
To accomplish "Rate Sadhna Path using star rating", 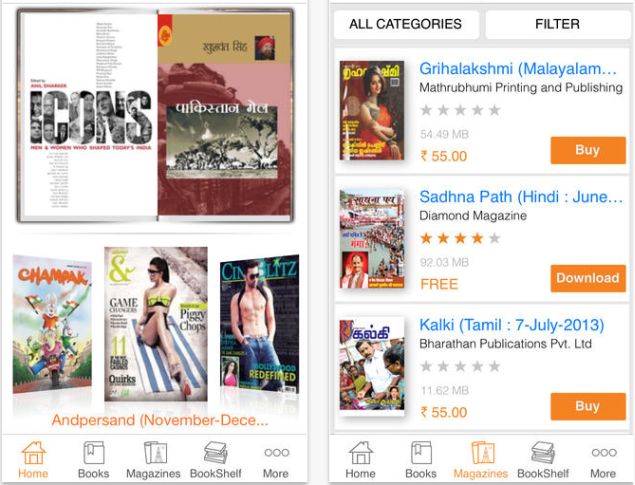I will coord(460,238).
